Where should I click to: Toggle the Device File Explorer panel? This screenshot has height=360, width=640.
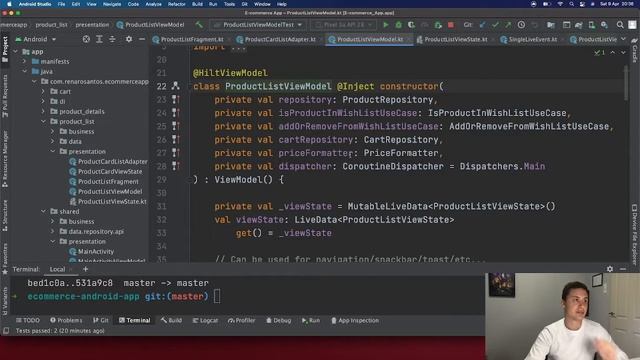point(635,234)
